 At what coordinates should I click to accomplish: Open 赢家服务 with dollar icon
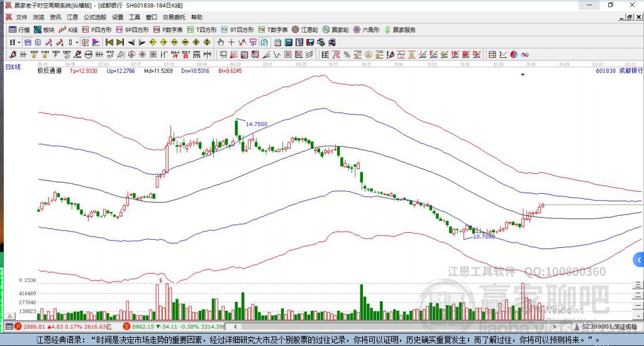click(x=400, y=30)
